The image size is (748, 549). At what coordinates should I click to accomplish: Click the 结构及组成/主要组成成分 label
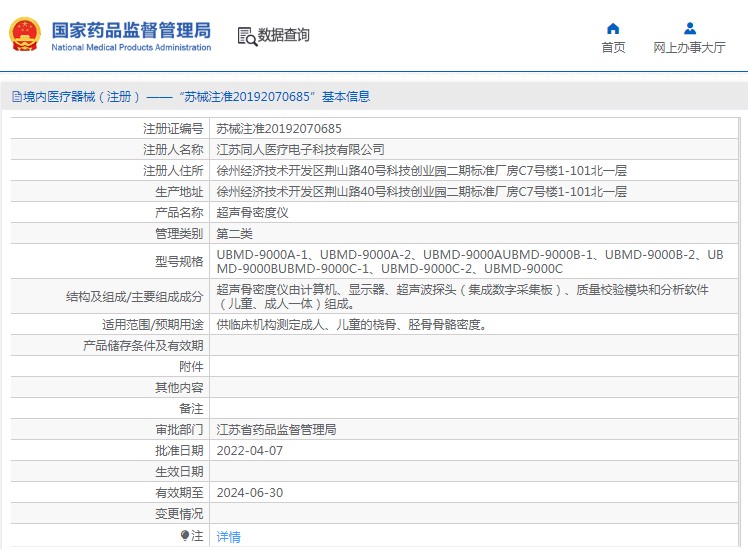(135, 297)
